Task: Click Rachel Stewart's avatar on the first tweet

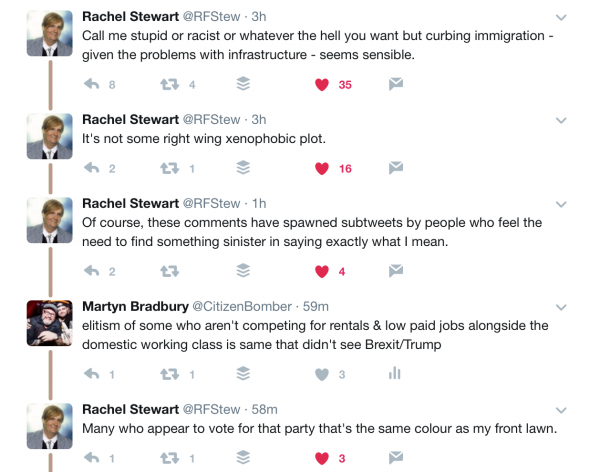Action: pos(50,35)
